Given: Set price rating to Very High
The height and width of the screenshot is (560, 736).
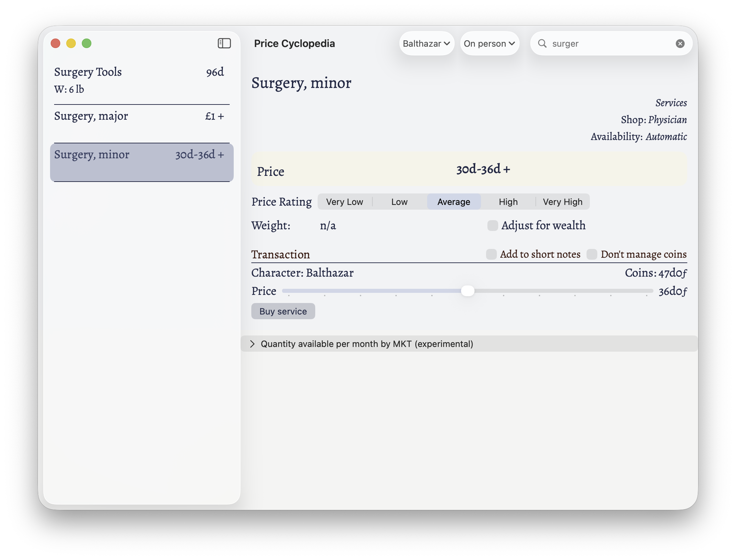Looking at the screenshot, I should click(562, 202).
